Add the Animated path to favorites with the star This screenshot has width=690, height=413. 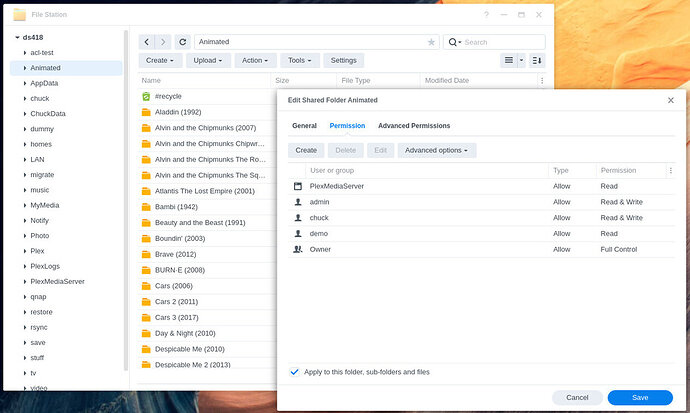pyautogui.click(x=431, y=42)
